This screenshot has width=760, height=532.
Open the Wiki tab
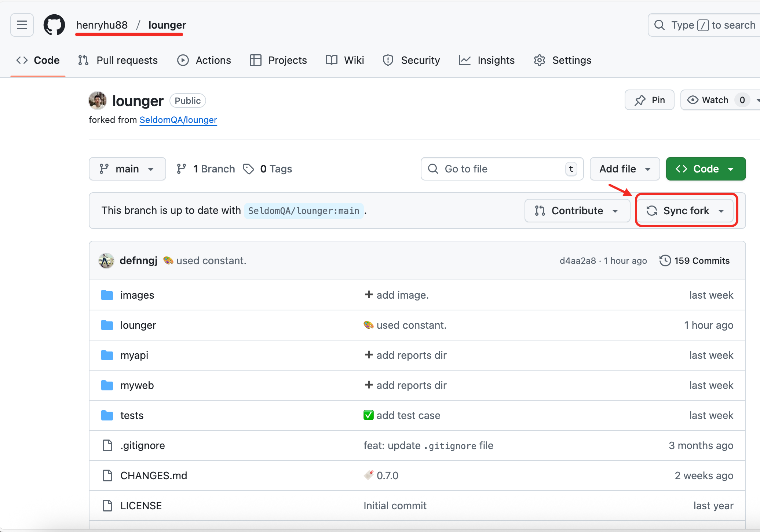point(344,60)
